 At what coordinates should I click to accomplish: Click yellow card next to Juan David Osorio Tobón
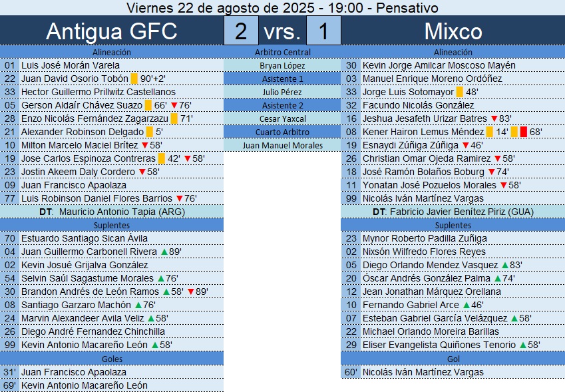click(134, 79)
